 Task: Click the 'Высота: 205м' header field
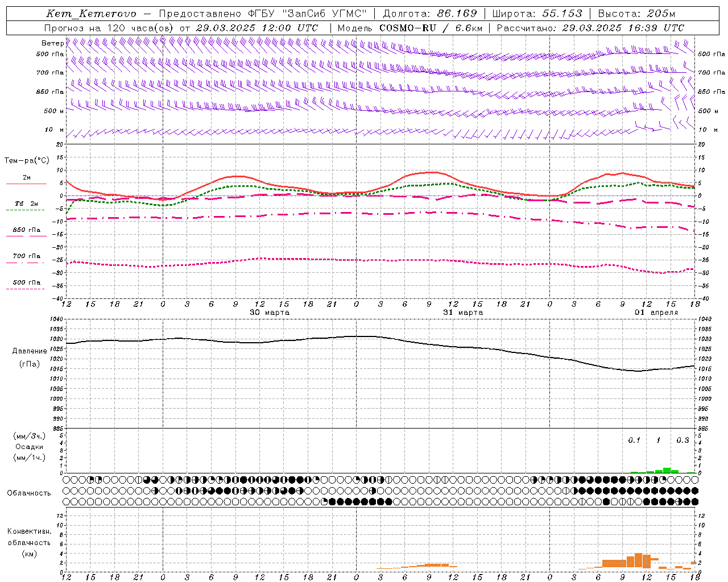click(636, 14)
